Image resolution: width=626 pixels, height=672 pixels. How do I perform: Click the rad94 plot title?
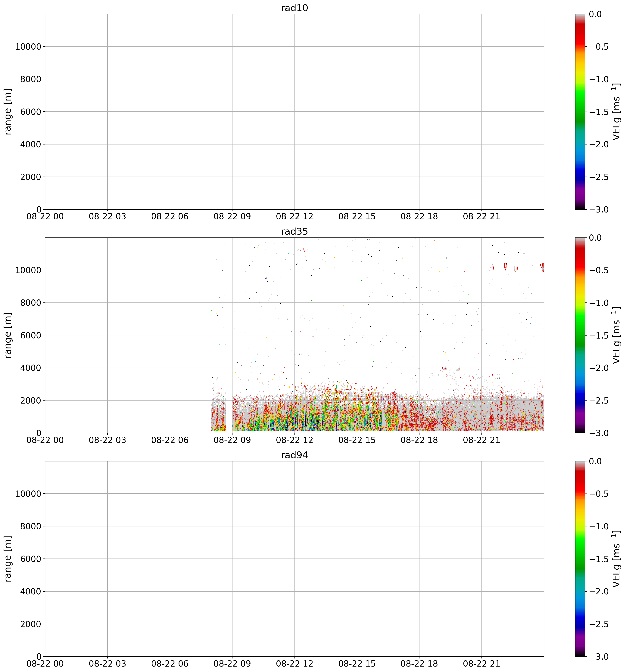click(x=294, y=455)
